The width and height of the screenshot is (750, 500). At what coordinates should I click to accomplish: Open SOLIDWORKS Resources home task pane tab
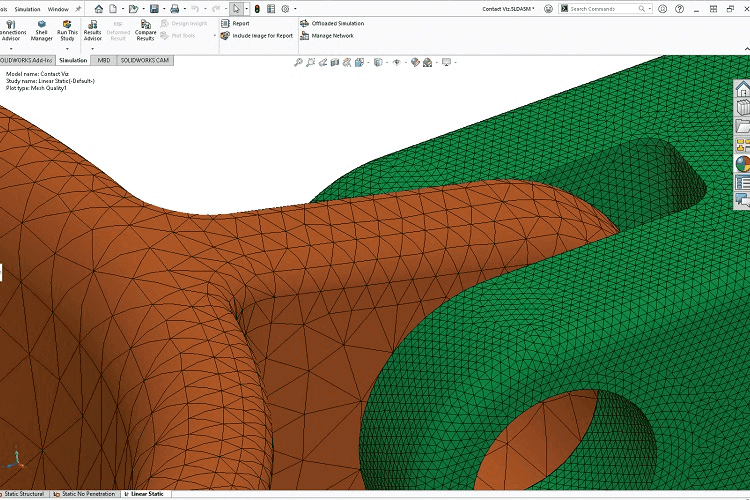(742, 89)
